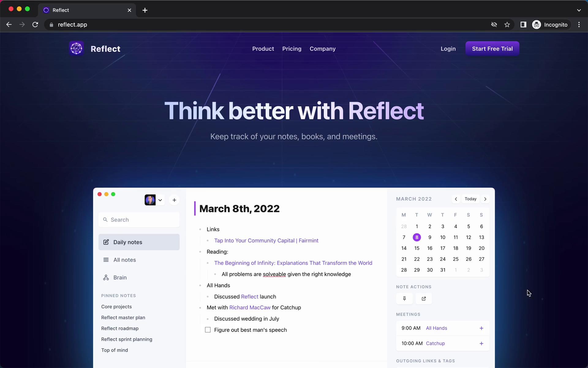The height and width of the screenshot is (368, 588).
Task: Navigate to next month with chevron
Action: [485, 199]
